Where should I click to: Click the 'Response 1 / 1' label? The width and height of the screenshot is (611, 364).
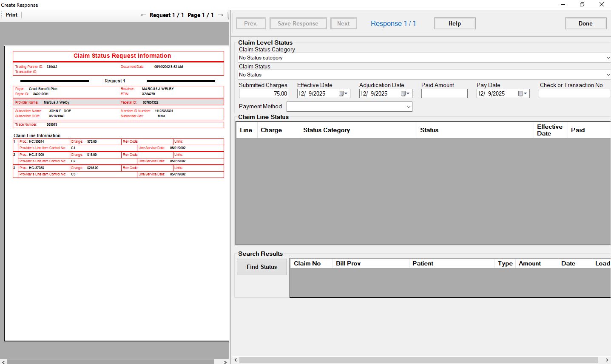pyautogui.click(x=393, y=23)
